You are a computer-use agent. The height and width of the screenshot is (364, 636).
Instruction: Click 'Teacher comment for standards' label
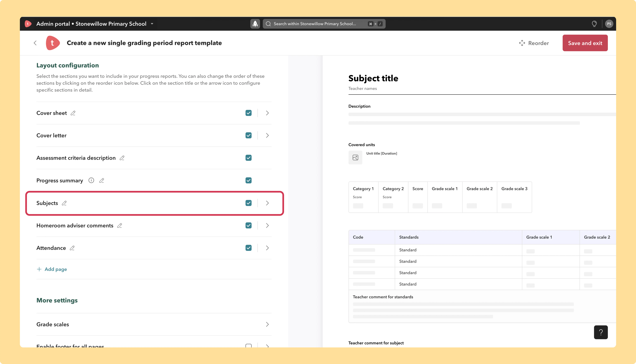click(x=383, y=297)
